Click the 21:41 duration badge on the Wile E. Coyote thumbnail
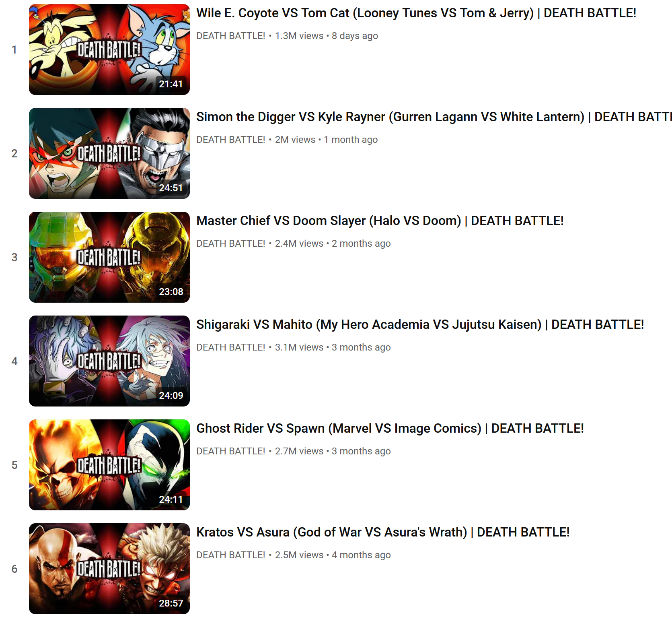 click(x=171, y=84)
